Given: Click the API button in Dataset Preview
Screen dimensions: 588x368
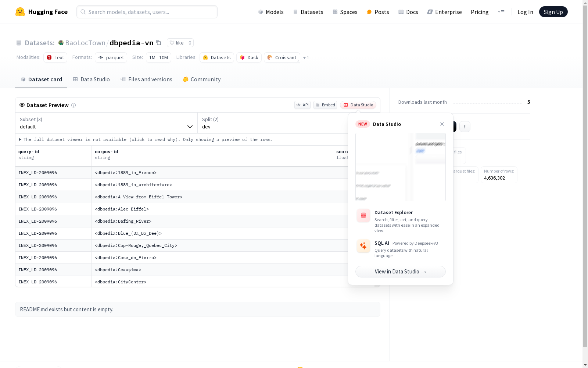Looking at the screenshot, I should pyautogui.click(x=302, y=105).
